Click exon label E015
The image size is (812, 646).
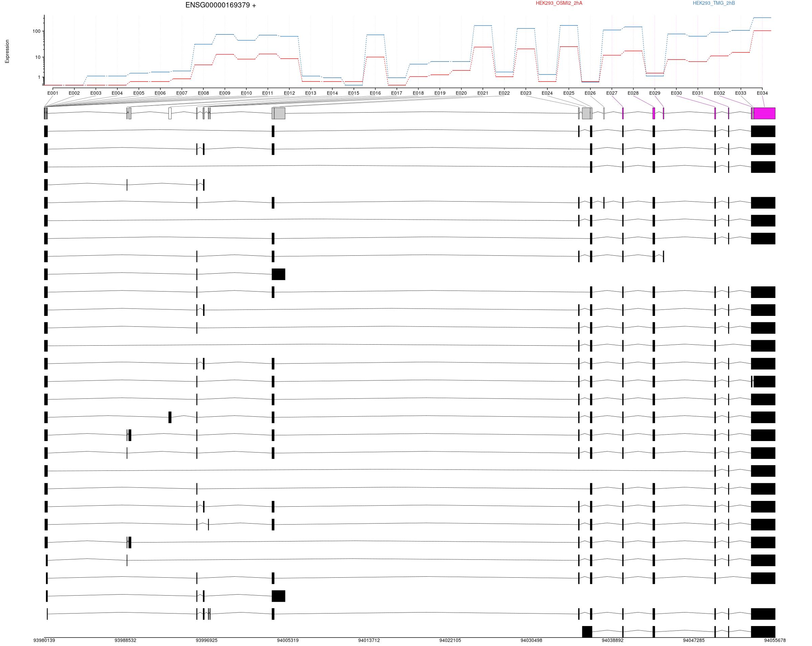coord(354,93)
